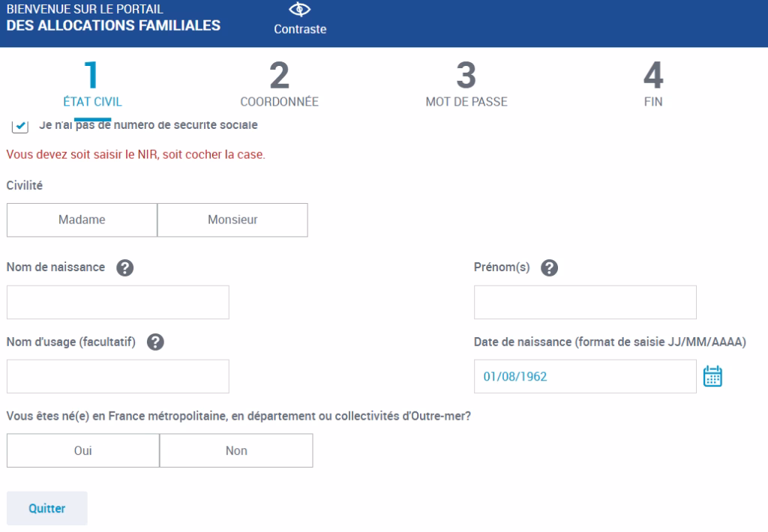Screen dimensions: 768x532
Task: Go to step 2 Coordonnée
Action: click(x=279, y=85)
